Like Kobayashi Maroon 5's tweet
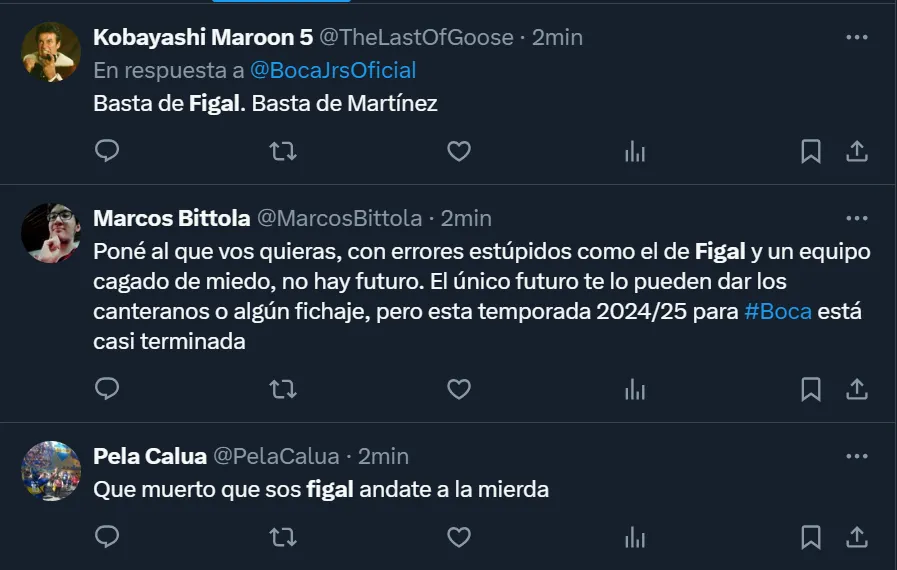 (458, 151)
